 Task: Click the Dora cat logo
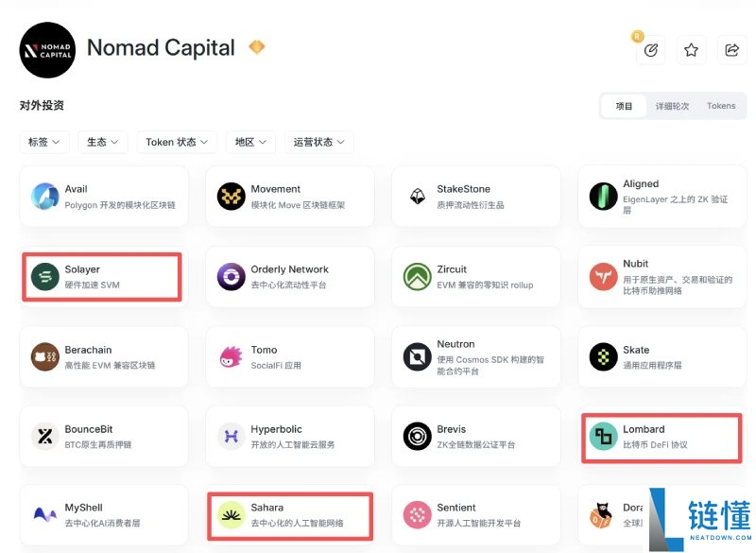pos(601,515)
